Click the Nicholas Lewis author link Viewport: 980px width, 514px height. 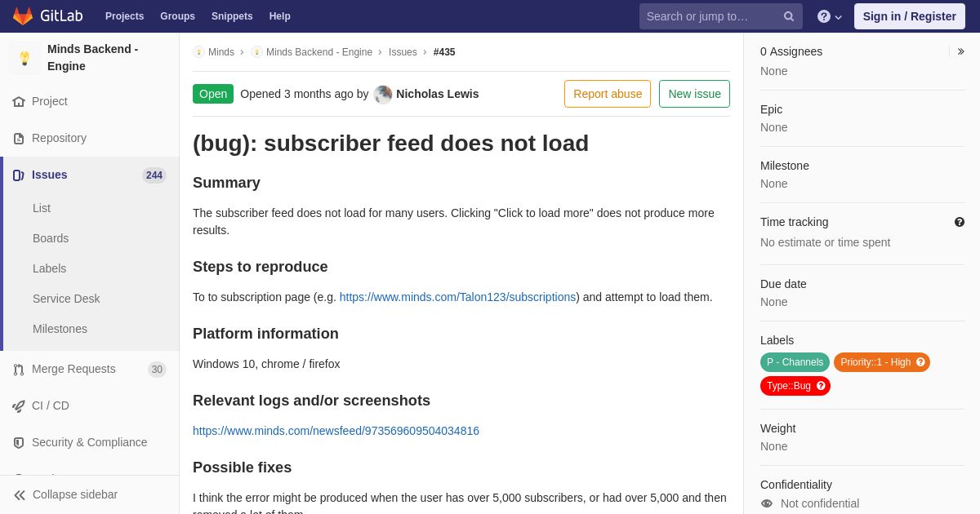click(x=438, y=94)
